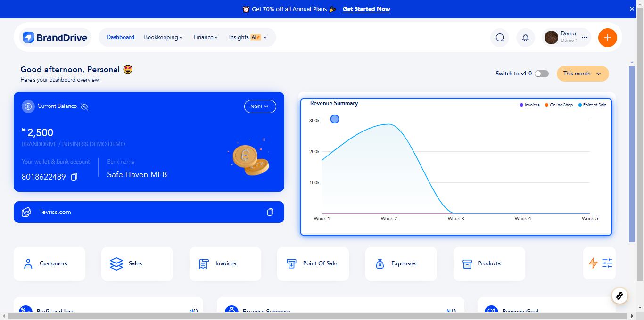Copy the account number 8018622489

pyautogui.click(x=74, y=177)
